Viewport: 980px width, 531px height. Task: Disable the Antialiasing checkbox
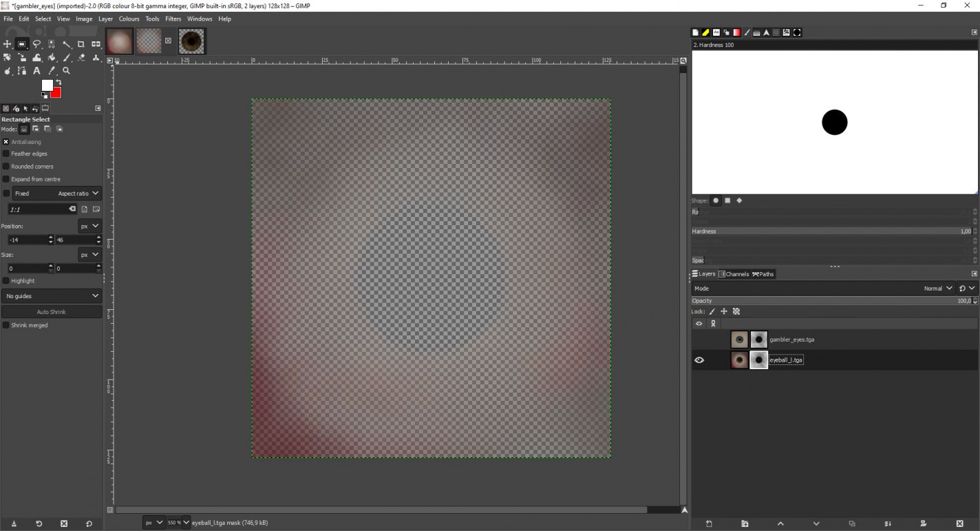tap(6, 142)
